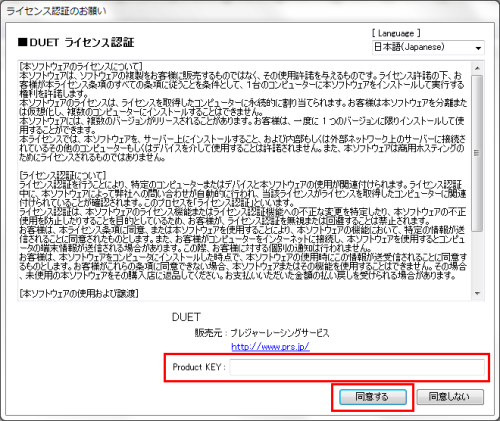Open the Language combo box showing 日本語(Japanese)
The image size is (500, 421).
point(428,47)
